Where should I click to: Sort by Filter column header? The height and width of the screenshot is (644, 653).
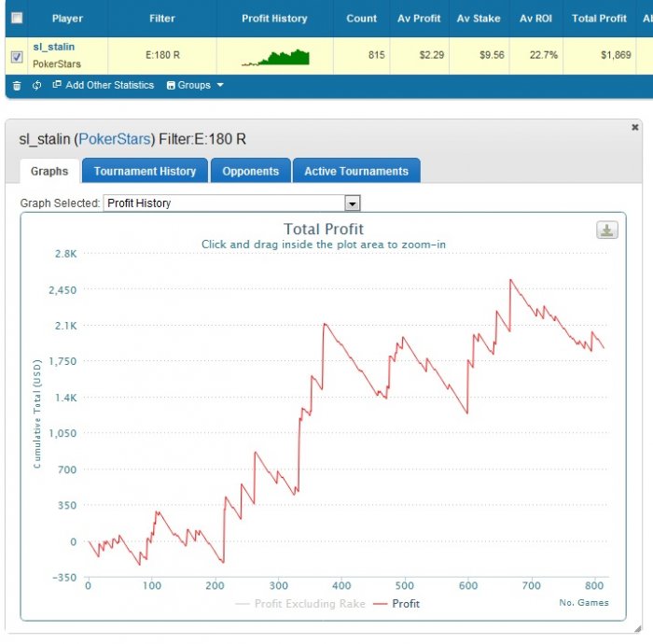point(162,19)
